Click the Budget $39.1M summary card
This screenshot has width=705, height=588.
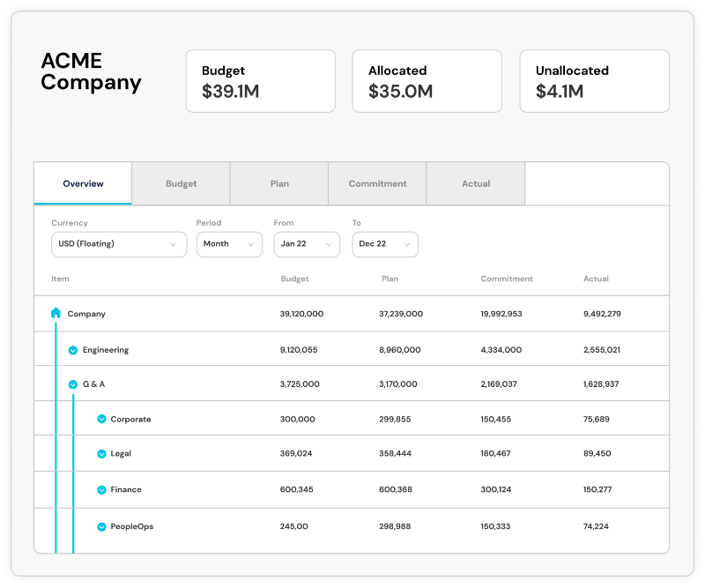point(261,81)
